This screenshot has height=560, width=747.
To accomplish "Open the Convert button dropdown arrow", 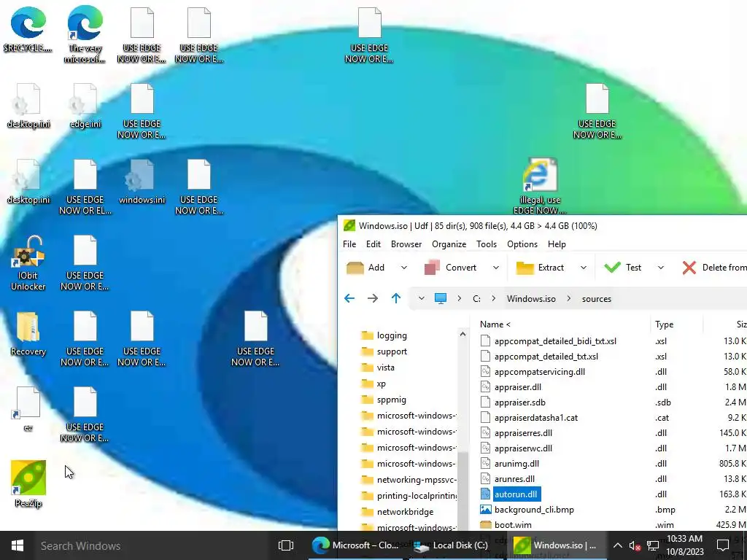I will 496,268.
